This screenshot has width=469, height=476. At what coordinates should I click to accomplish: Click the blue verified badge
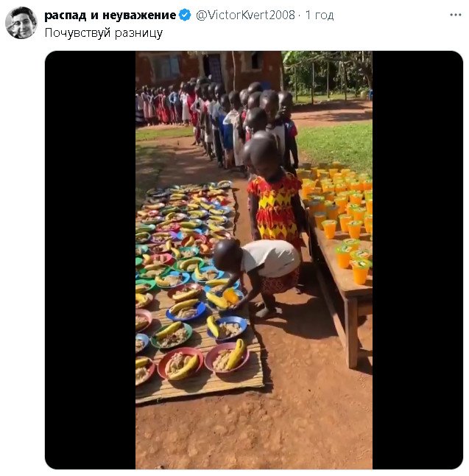(x=185, y=15)
